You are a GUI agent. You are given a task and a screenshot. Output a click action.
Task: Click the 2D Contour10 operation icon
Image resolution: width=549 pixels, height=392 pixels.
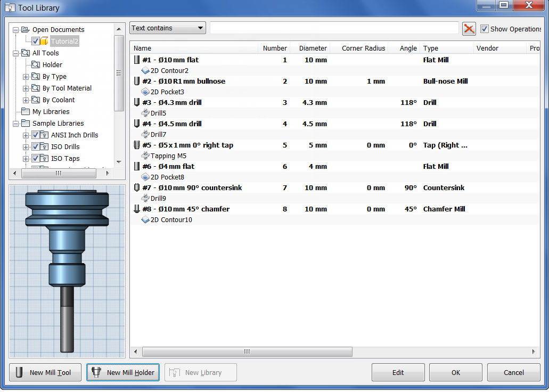point(145,219)
